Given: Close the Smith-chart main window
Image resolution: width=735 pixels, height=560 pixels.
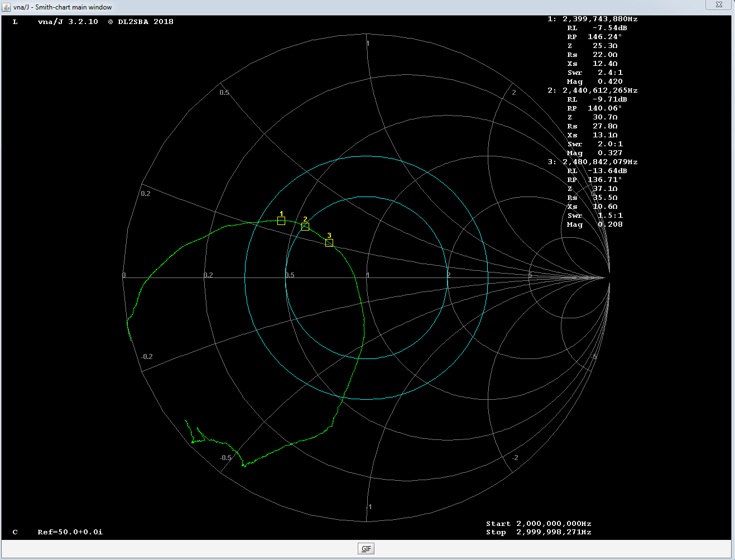Looking at the screenshot, I should point(718,4).
